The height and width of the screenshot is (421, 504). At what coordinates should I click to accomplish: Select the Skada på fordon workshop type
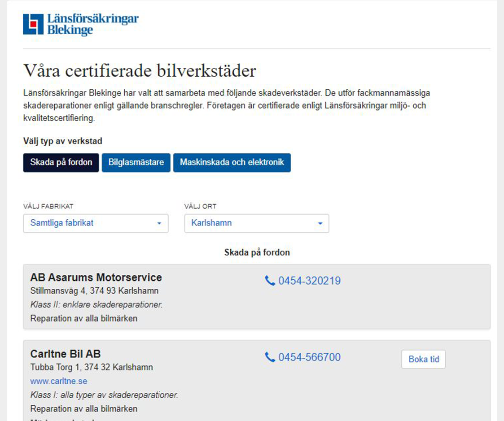pyautogui.click(x=61, y=162)
